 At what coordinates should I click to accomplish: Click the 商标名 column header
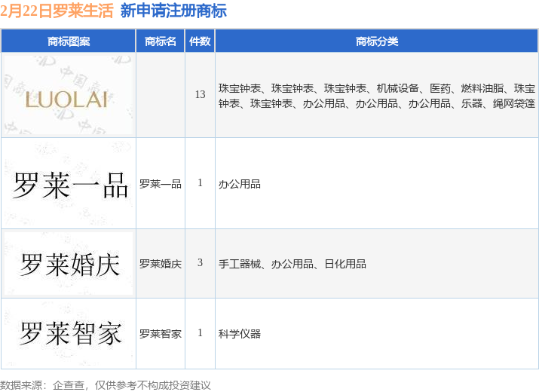click(160, 41)
